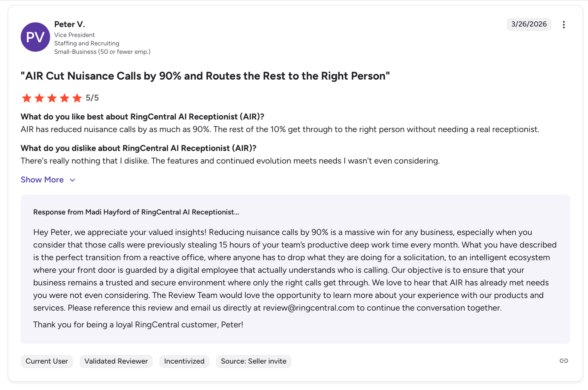Click the Current User badge
Viewport: 588px width, 390px height.
[x=47, y=361]
